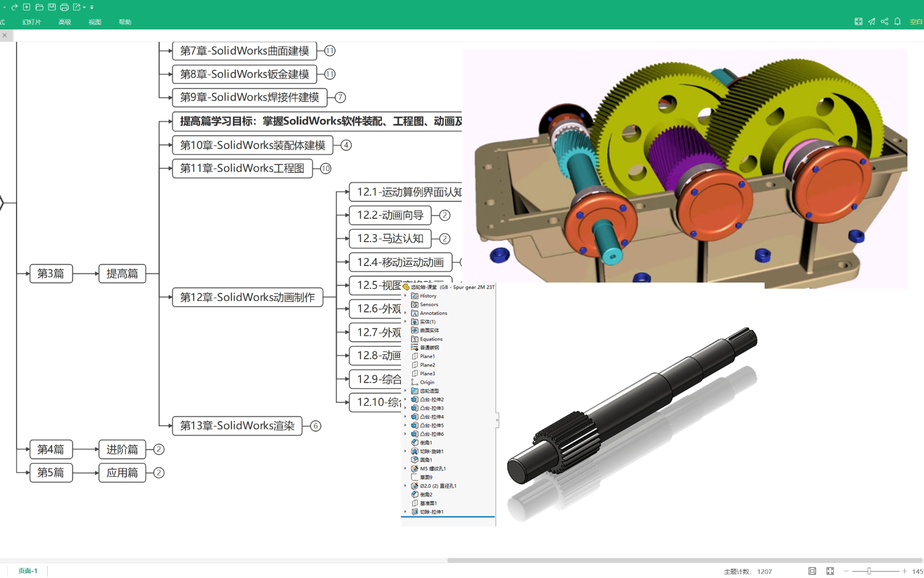The width and height of the screenshot is (924, 578).
Task: Open the 高级 menu
Action: click(64, 22)
